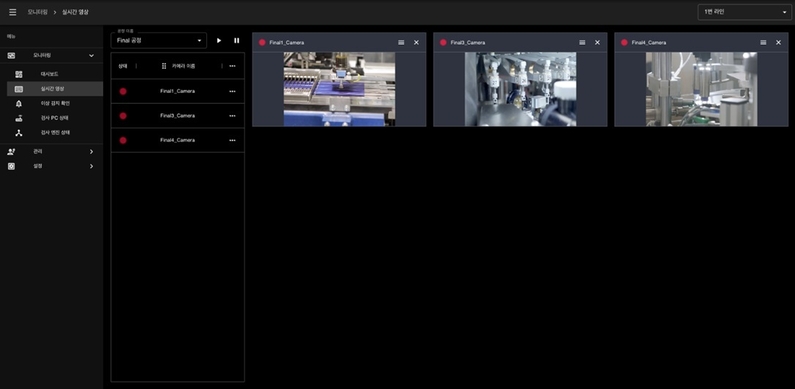Click the 설정 settings icon
The image size is (795, 389).
click(x=12, y=166)
